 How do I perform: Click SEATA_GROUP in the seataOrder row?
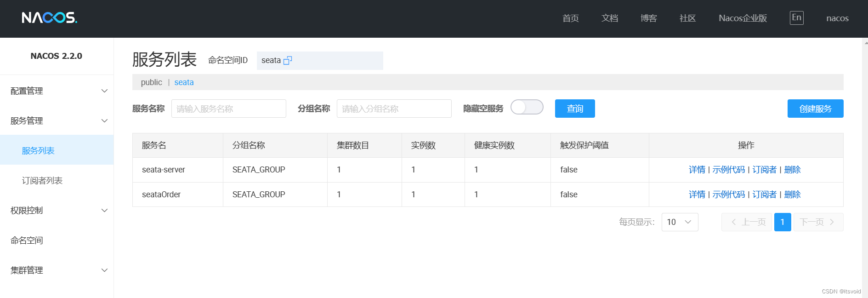point(259,195)
